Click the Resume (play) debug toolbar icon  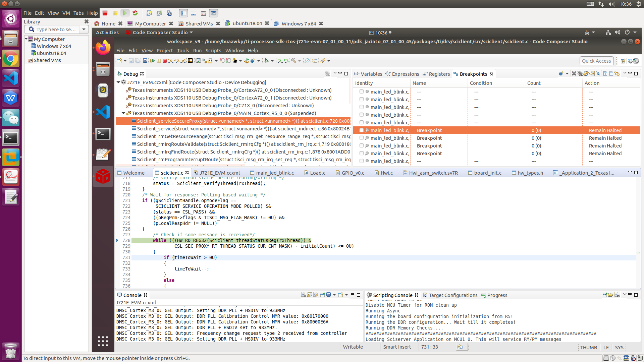tap(153, 61)
